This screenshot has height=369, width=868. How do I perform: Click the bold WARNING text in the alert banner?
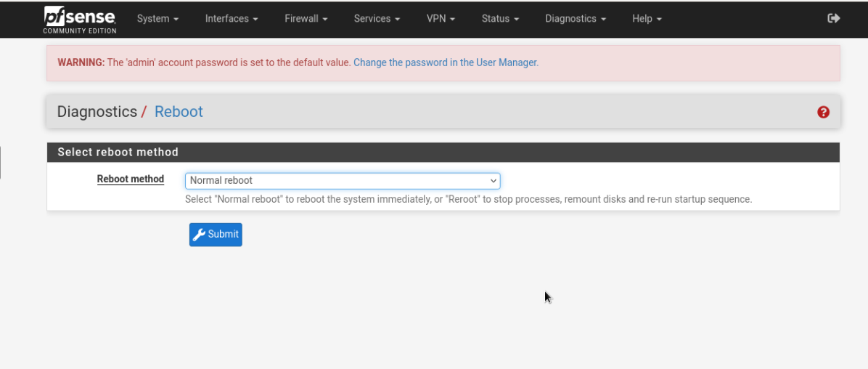coord(81,62)
